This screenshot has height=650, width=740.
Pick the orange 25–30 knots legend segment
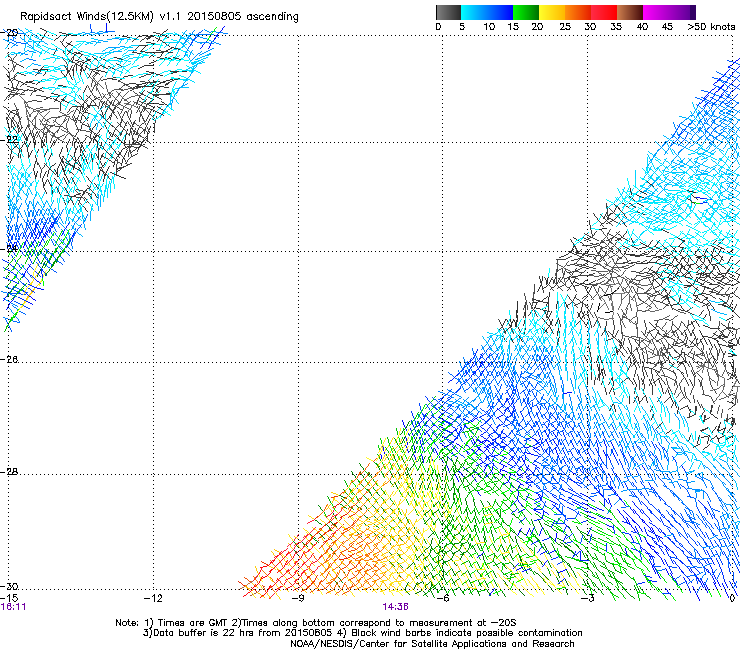click(x=578, y=12)
